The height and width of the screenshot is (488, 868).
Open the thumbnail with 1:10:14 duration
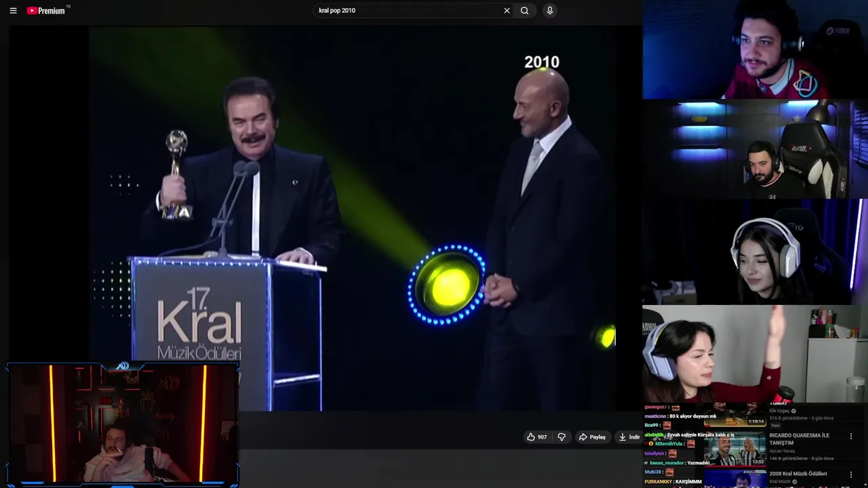[x=735, y=414]
